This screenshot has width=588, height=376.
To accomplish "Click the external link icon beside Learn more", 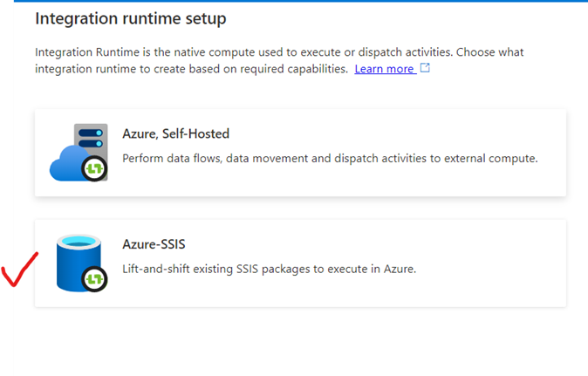I will click(425, 68).
